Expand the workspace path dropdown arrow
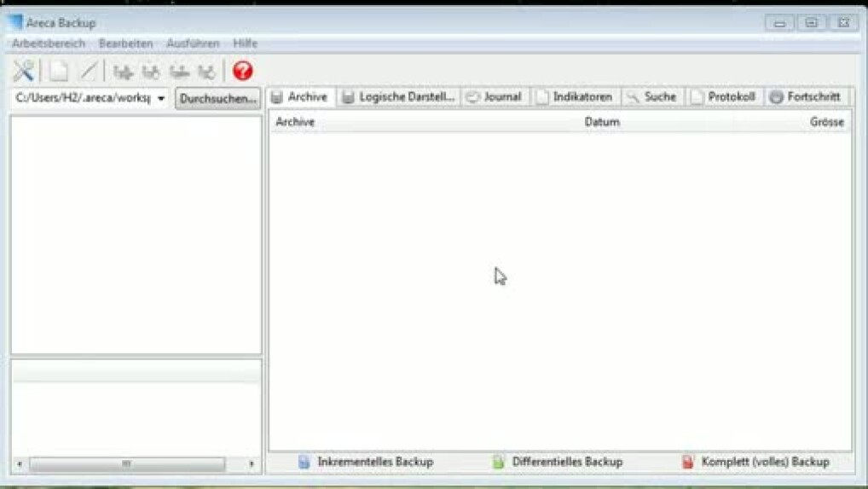Screen dimensions: 868x489 [161, 99]
